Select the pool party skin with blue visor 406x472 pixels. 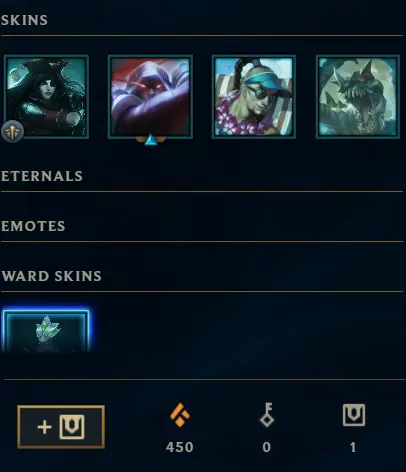tap(254, 97)
